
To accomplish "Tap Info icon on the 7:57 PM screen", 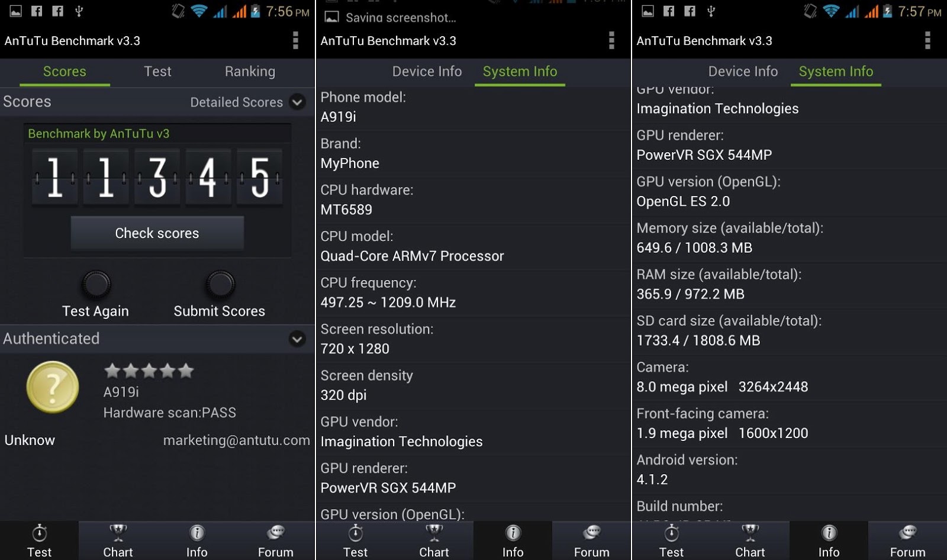I will (x=829, y=533).
